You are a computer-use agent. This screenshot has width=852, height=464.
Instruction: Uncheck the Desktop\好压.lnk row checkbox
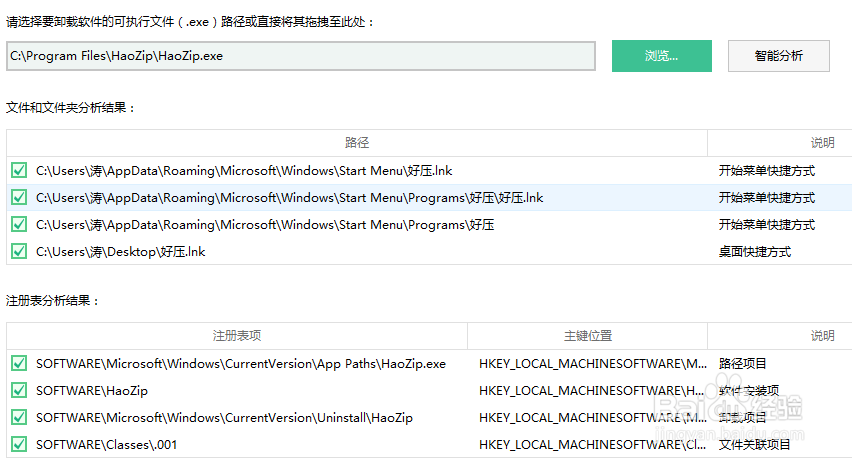(19, 252)
